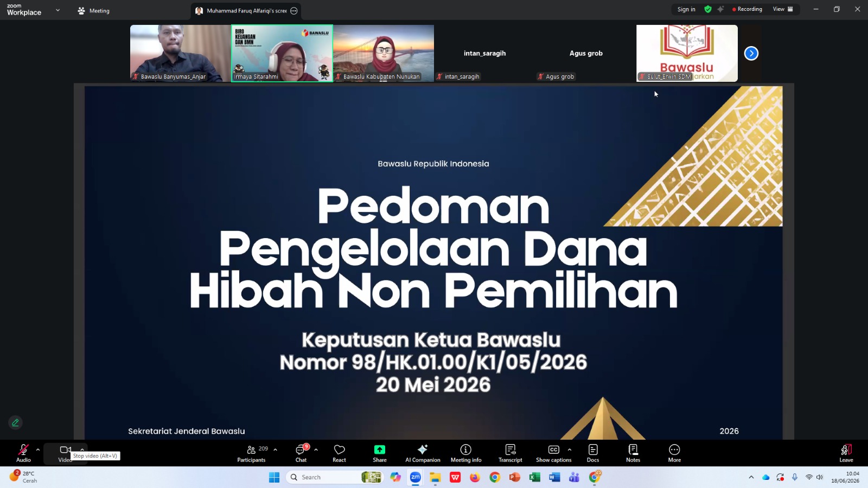The width and height of the screenshot is (868, 488).
Task: Expand the audio options arrow
Action: (37, 450)
